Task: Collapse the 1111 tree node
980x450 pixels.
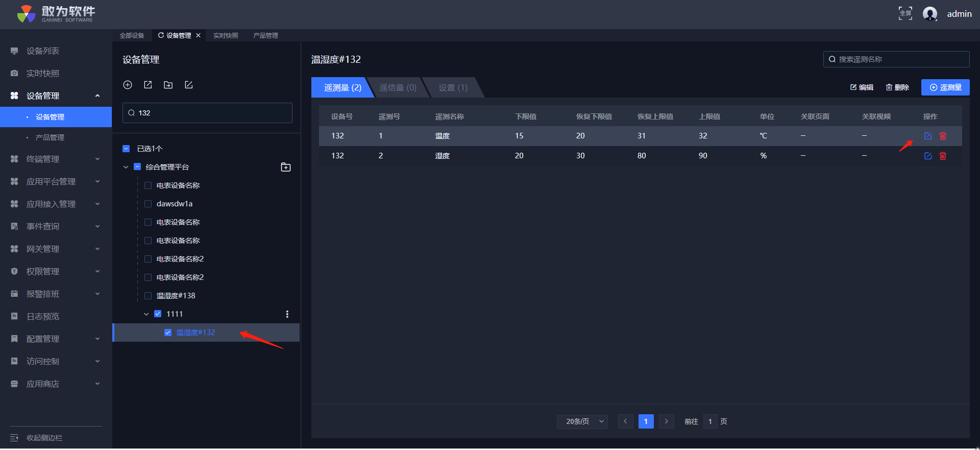Action: click(146, 314)
